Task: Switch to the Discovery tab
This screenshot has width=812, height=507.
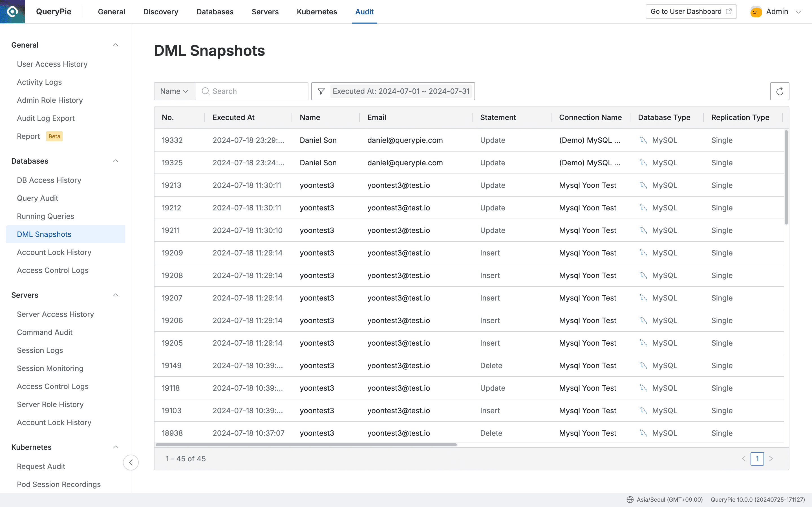Action: 160,11
